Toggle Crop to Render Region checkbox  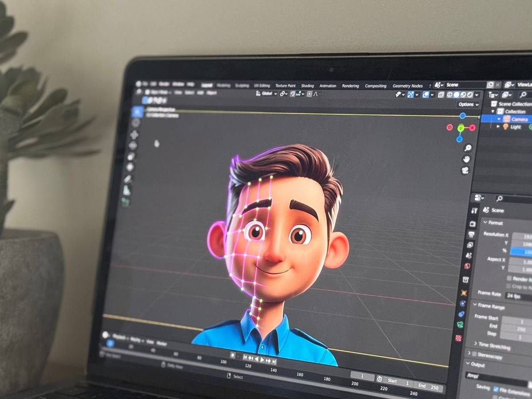pos(509,286)
